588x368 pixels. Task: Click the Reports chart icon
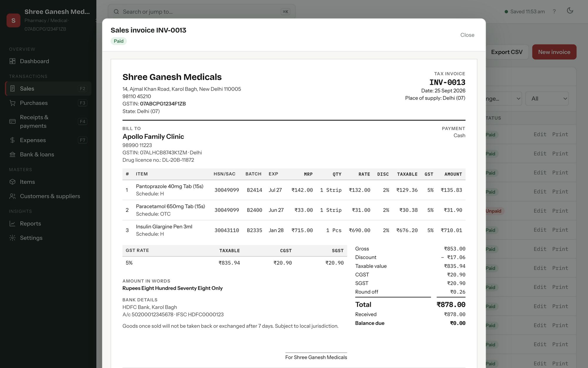click(x=12, y=223)
